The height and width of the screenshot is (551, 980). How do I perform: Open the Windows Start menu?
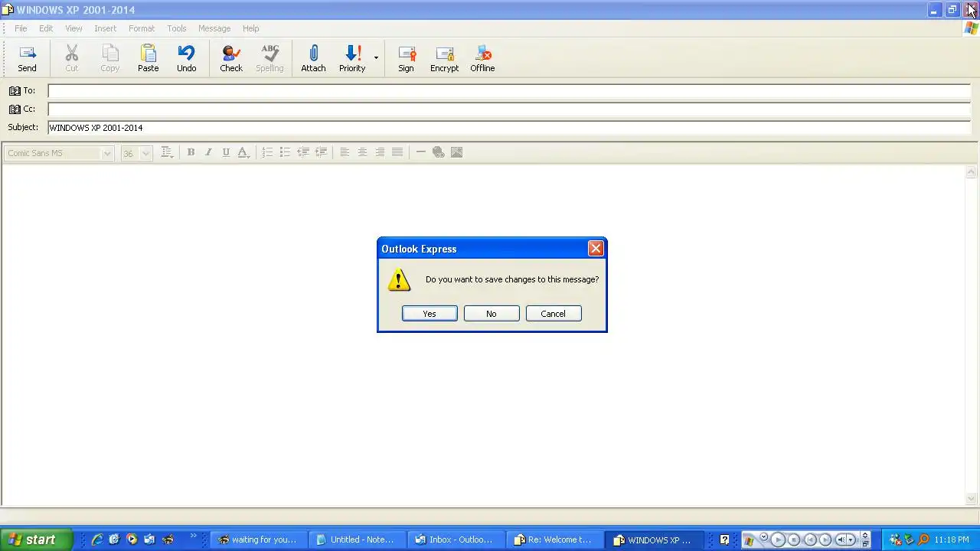click(37, 540)
